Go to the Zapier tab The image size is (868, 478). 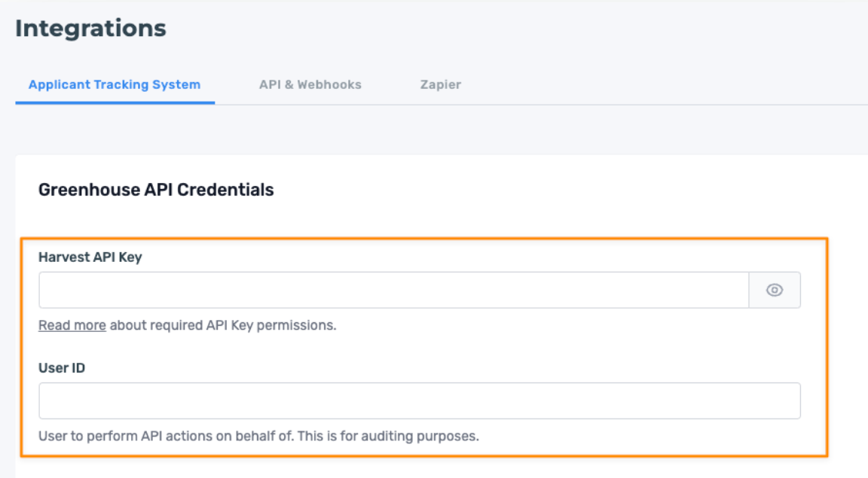click(x=441, y=84)
